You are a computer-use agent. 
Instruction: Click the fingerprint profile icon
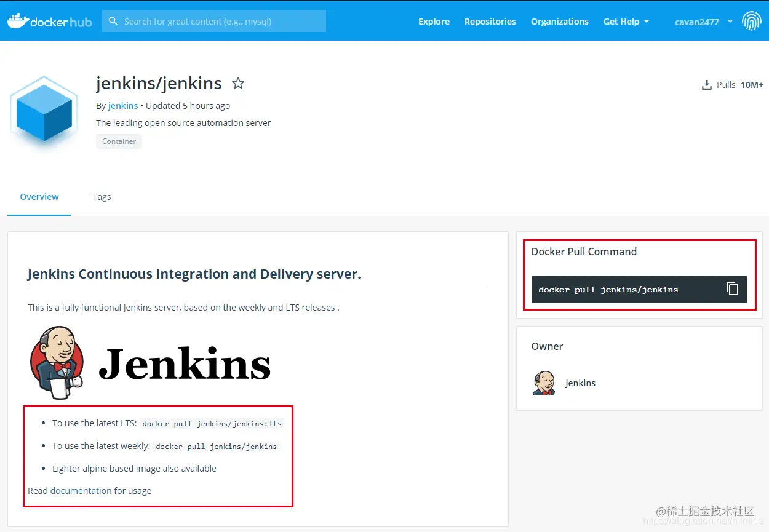[x=751, y=21]
